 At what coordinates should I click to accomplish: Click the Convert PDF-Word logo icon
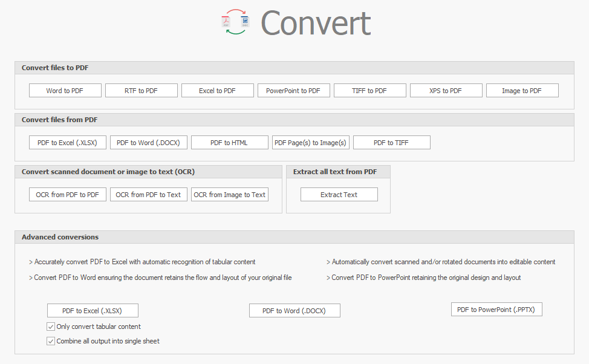[x=235, y=22]
